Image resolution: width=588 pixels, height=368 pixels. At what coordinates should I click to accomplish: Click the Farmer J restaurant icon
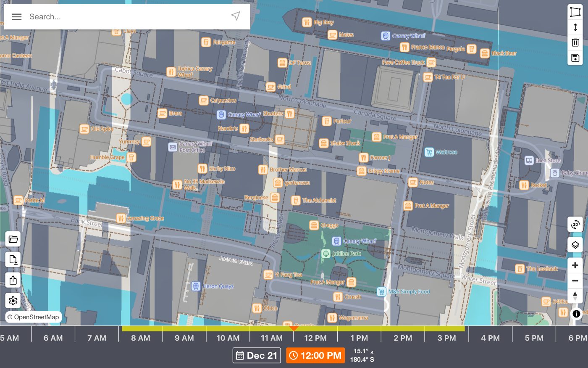pyautogui.click(x=363, y=157)
